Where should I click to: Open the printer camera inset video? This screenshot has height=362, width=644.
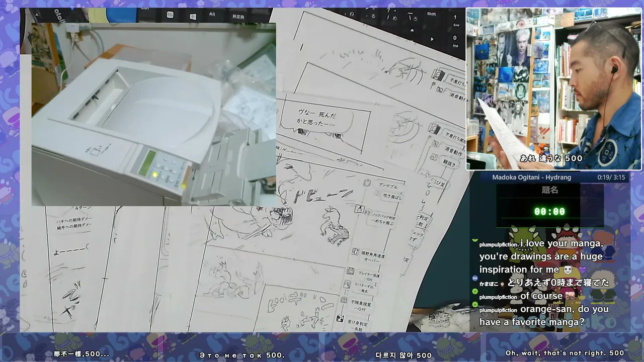(x=153, y=114)
